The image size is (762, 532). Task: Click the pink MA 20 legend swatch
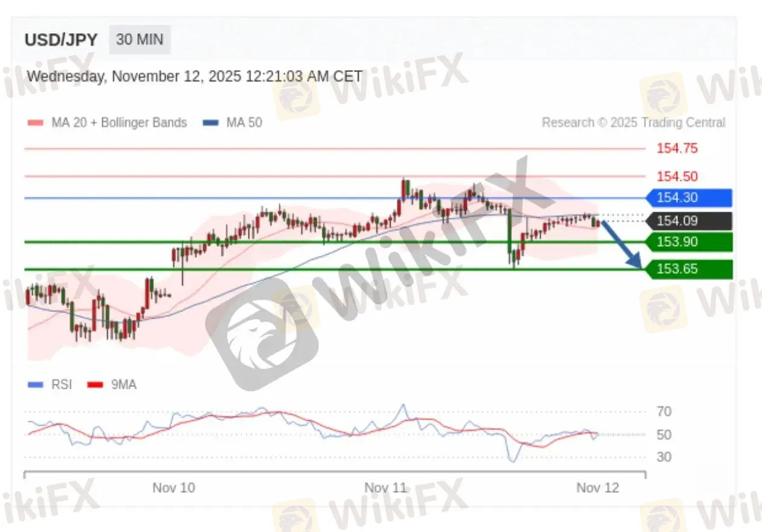tap(36, 123)
